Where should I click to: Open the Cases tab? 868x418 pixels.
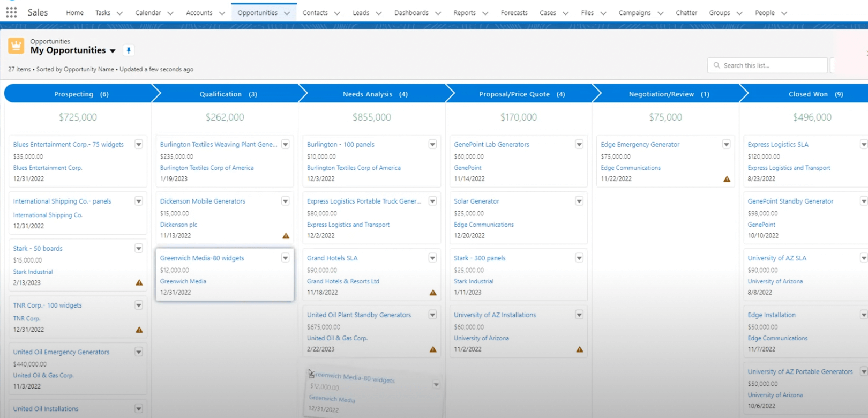point(548,13)
